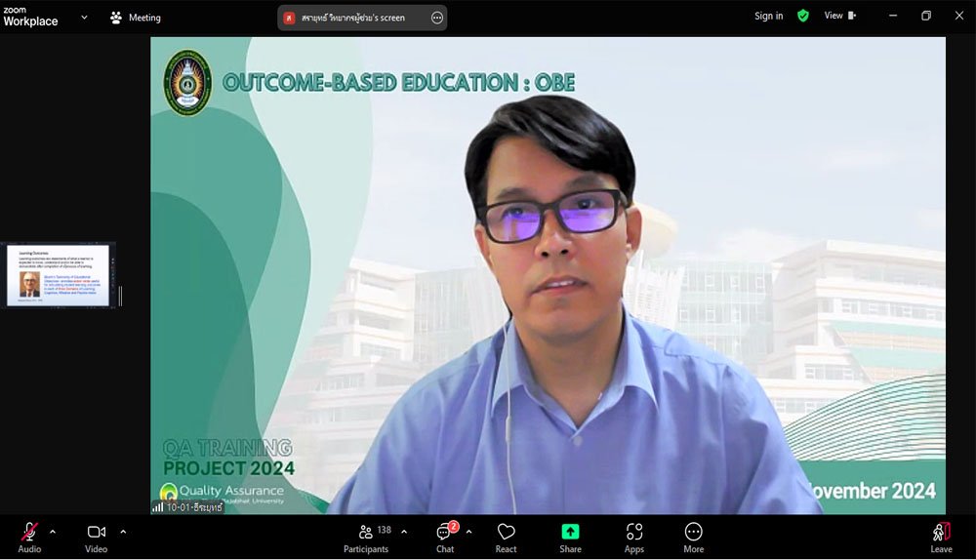976x560 pixels.
Task: Click the Sign in link
Action: pyautogui.click(x=768, y=16)
